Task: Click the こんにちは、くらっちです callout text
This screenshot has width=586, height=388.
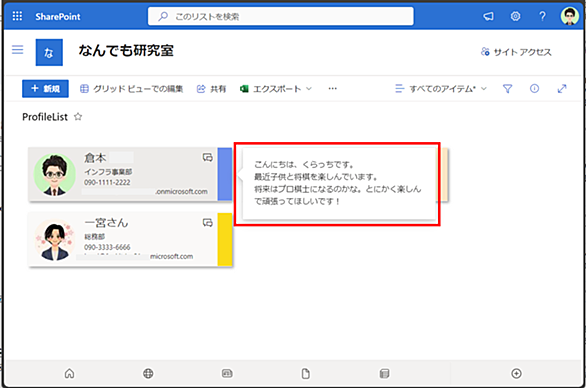Action: pos(304,164)
